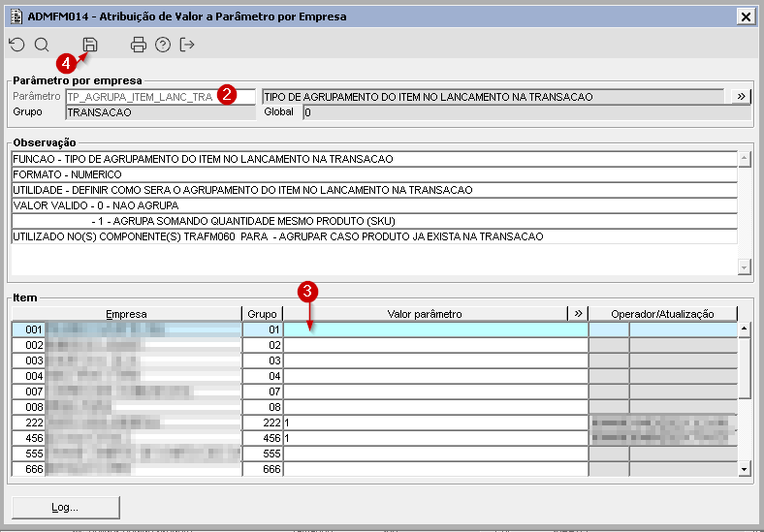Click the 'AGRUPA SOMANDO QUANTIDADE MESMO PRODUTO' line

(x=374, y=221)
